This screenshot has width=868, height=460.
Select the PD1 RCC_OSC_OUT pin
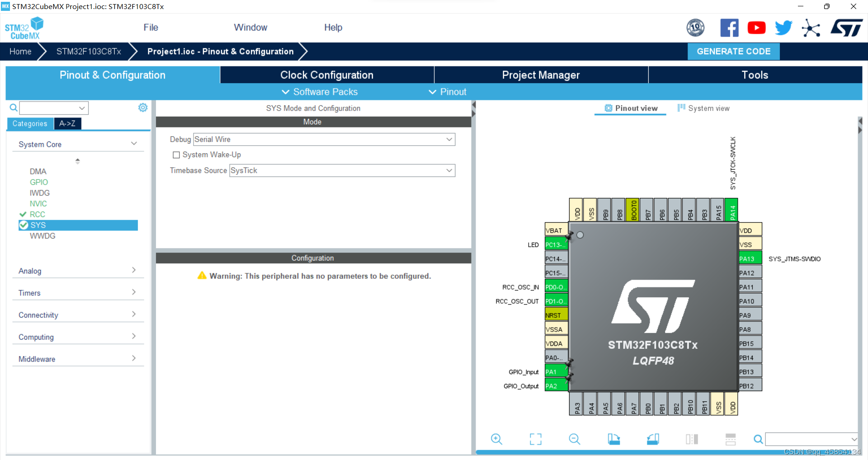click(x=556, y=301)
